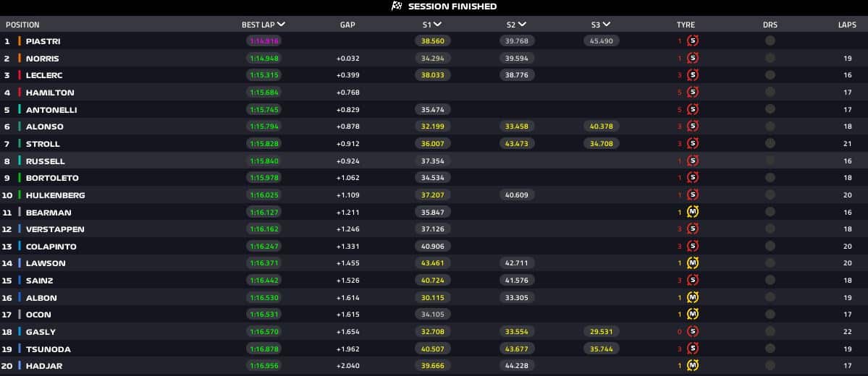The image size is (868, 376).
Task: Click Piastri's soft tyre icon
Action: pos(693,40)
